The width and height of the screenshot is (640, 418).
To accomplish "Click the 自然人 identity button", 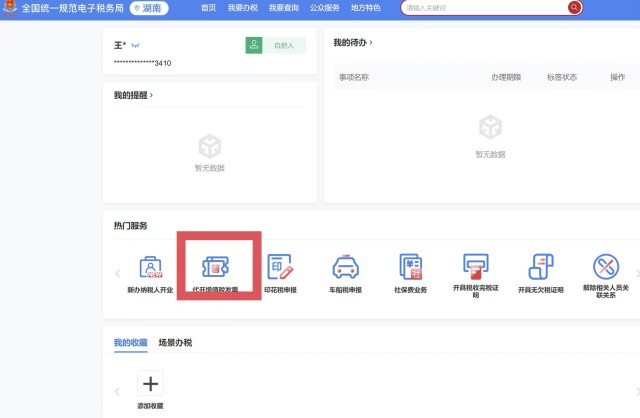I will click(x=275, y=45).
